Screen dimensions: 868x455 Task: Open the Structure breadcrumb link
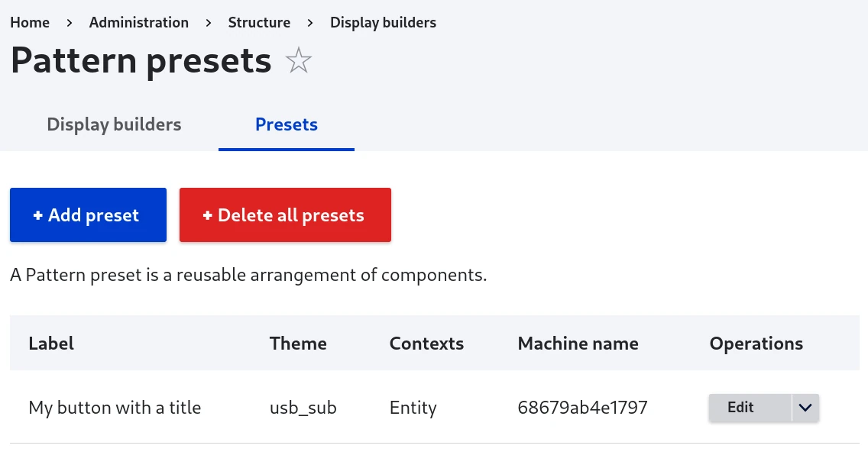pos(259,23)
